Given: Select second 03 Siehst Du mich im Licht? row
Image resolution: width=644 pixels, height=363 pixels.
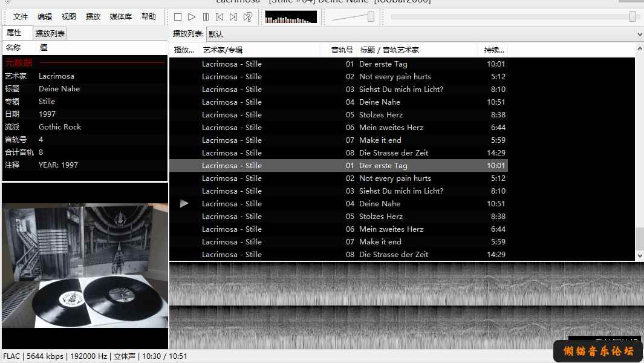Looking at the screenshot, I should (x=339, y=191).
